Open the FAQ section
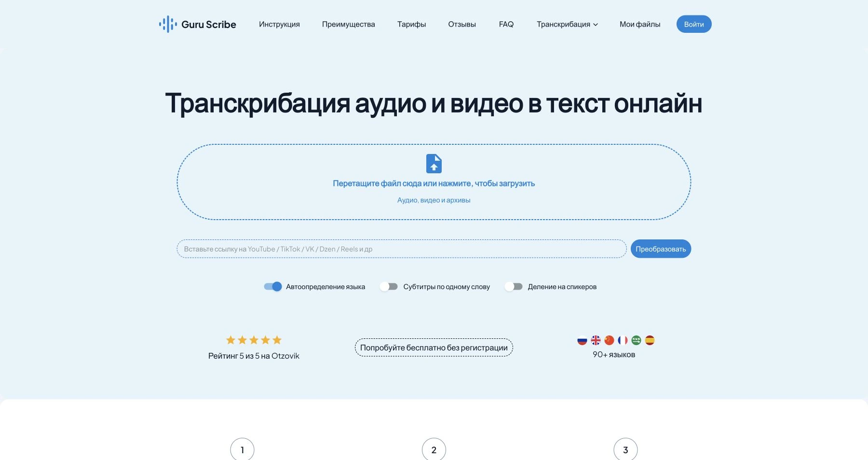 tap(506, 24)
